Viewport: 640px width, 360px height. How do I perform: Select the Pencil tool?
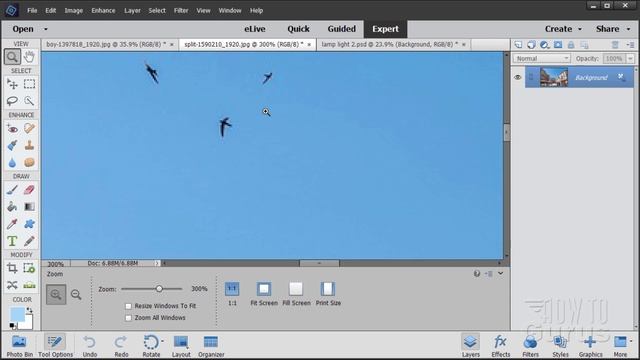(29, 241)
